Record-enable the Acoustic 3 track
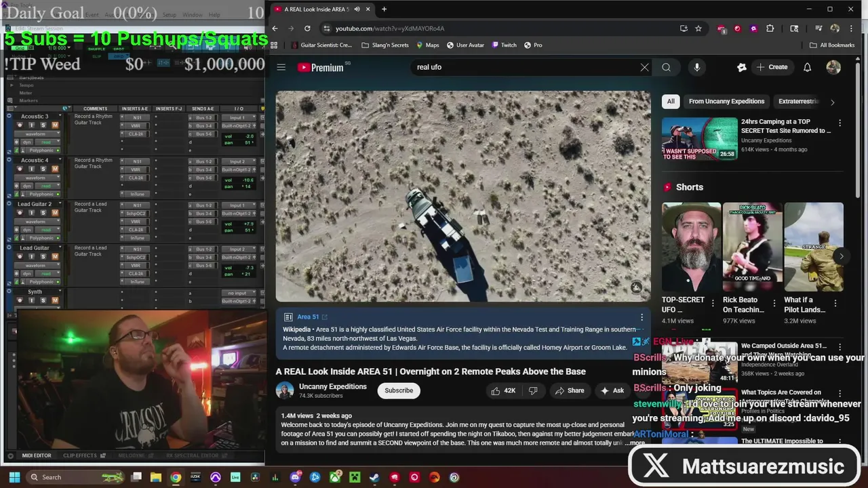Image resolution: width=868 pixels, height=488 pixels. coord(20,125)
